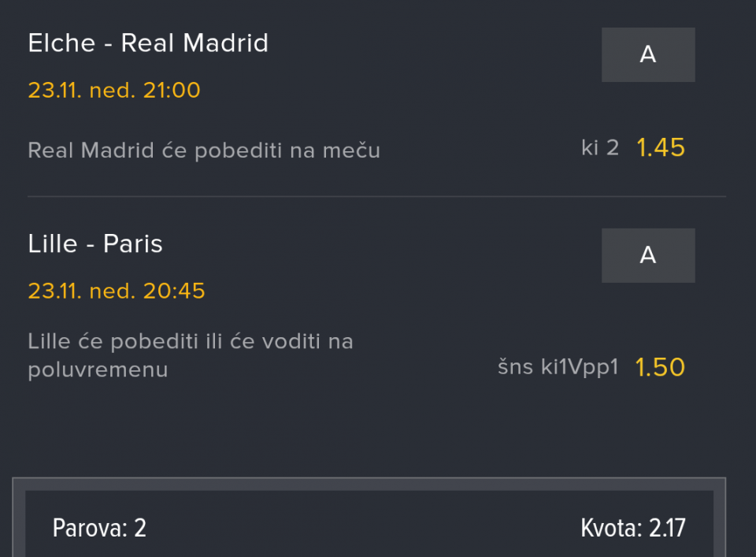Select the Elche team name
Screen dimensions: 756x557
pyautogui.click(x=61, y=43)
